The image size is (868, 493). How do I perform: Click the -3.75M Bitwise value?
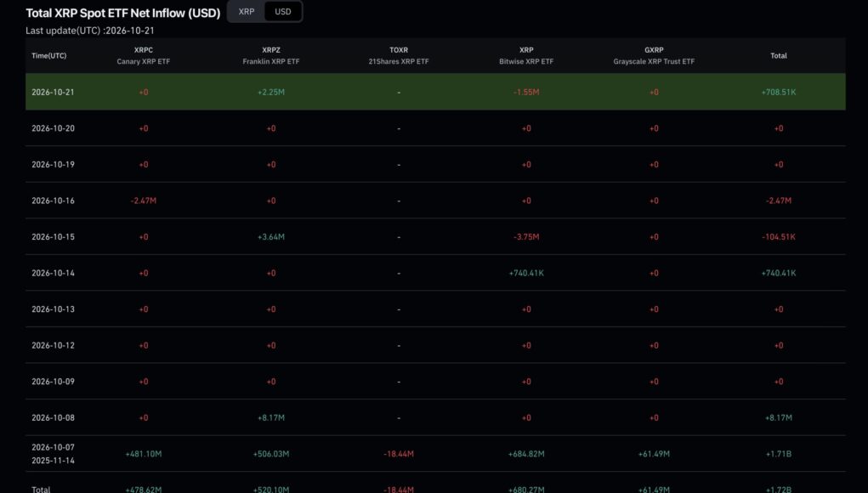pos(526,237)
